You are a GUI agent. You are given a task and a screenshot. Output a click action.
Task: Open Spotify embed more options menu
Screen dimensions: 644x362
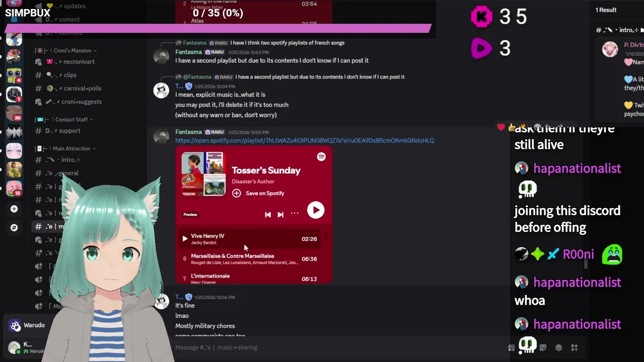coord(294,214)
